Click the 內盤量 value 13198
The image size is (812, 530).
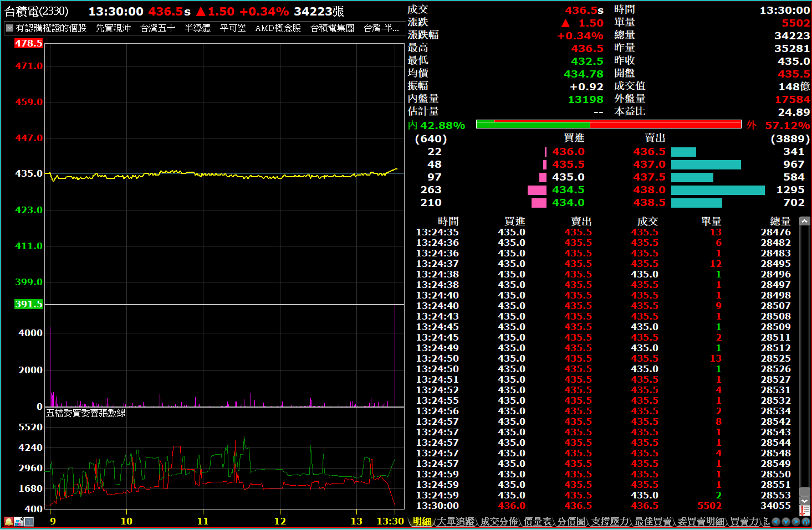585,99
